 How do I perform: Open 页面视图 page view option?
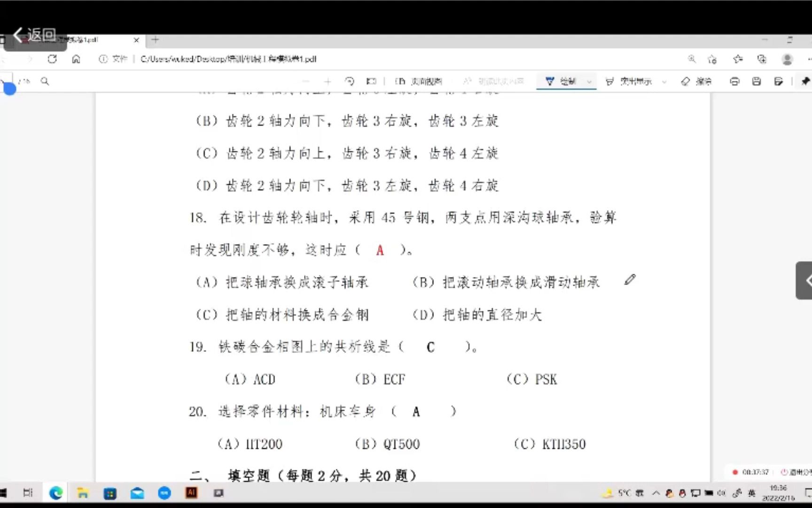click(418, 81)
